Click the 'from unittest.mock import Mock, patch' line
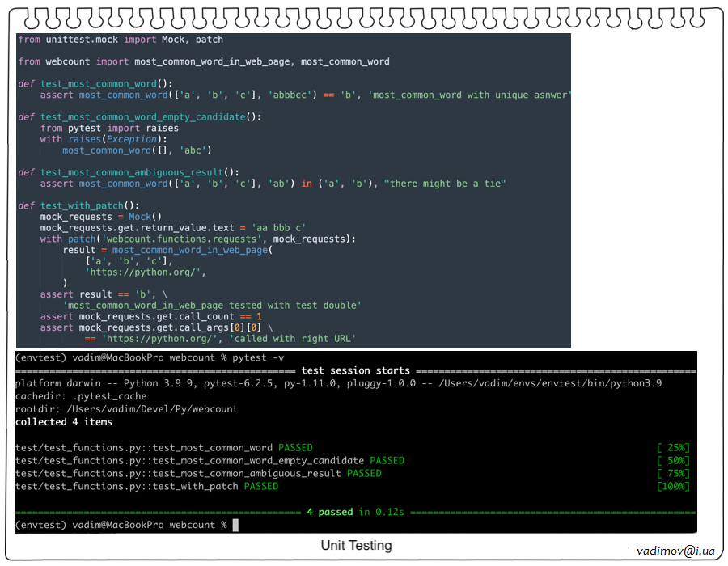 pyautogui.click(x=121, y=40)
